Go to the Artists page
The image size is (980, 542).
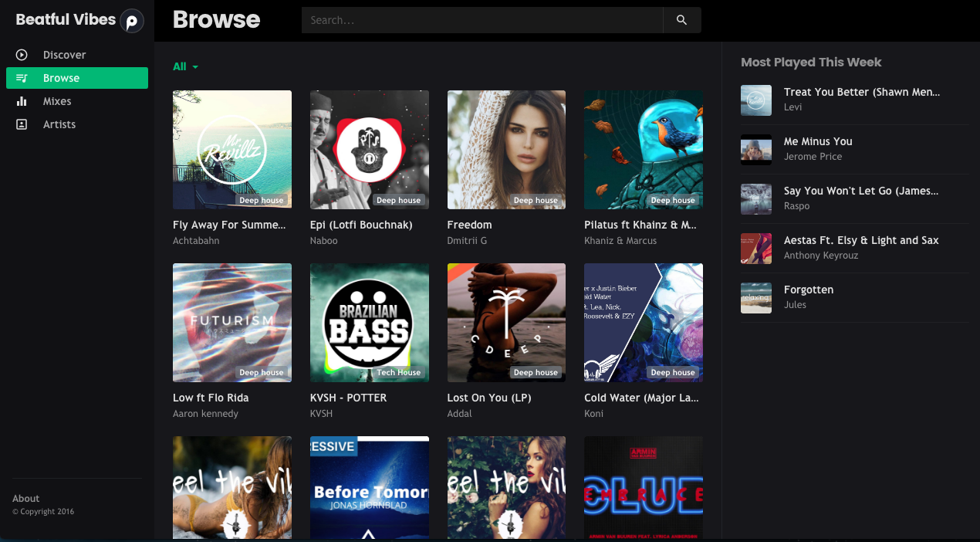pyautogui.click(x=59, y=124)
